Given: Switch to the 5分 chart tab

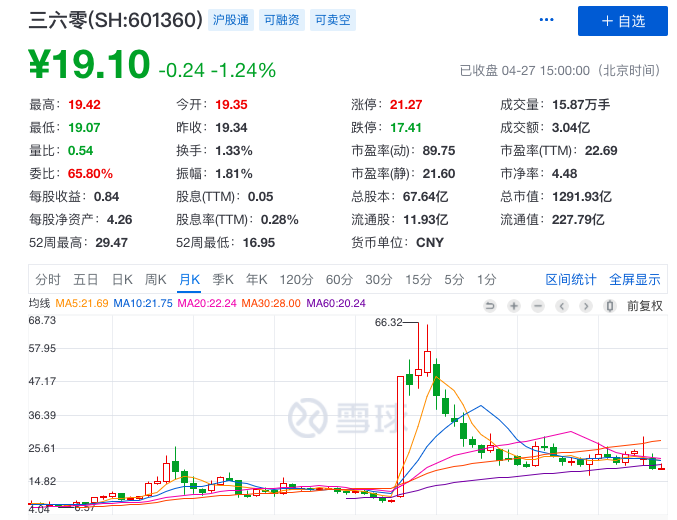Looking at the screenshot, I should pos(454,279).
